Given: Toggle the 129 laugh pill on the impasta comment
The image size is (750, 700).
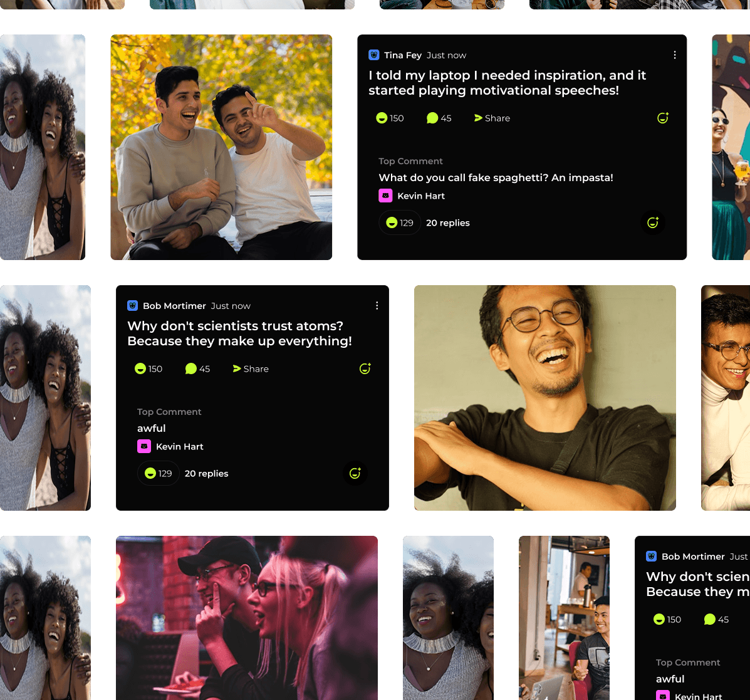Looking at the screenshot, I should (400, 223).
